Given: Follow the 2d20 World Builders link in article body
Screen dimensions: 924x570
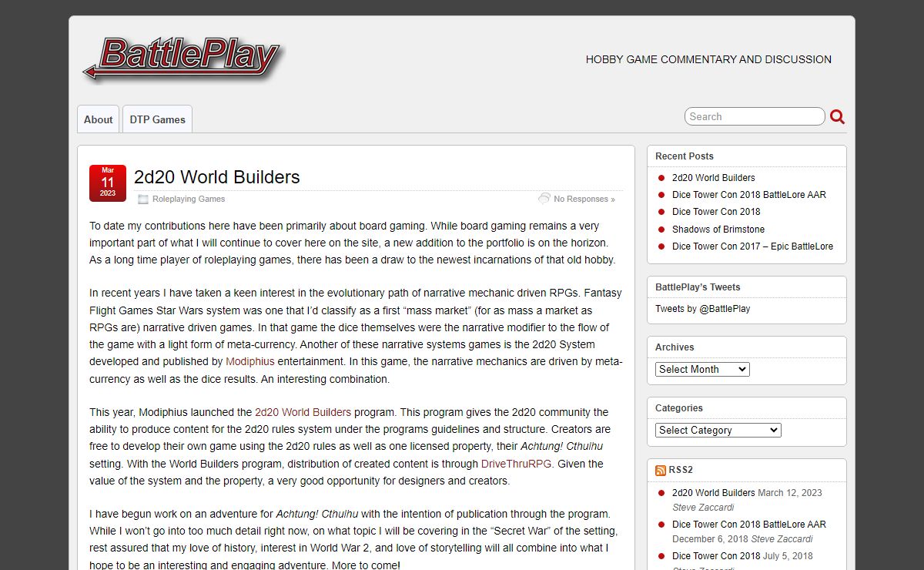Looking at the screenshot, I should [303, 412].
